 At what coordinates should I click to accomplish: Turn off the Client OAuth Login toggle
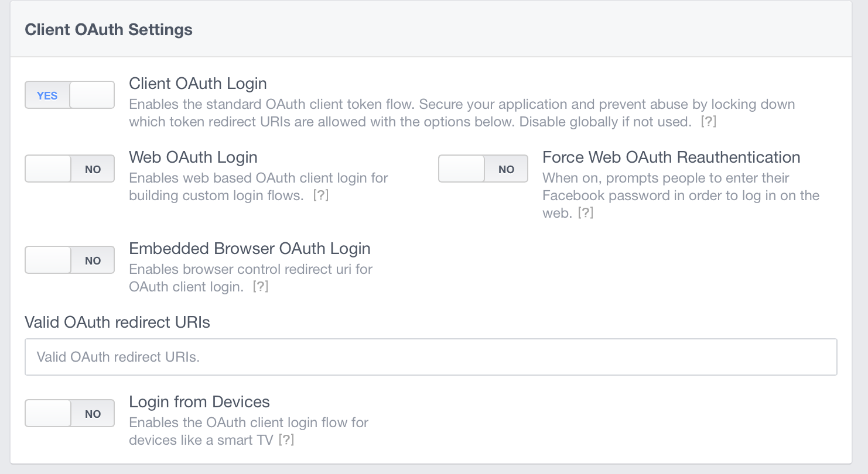(69, 95)
